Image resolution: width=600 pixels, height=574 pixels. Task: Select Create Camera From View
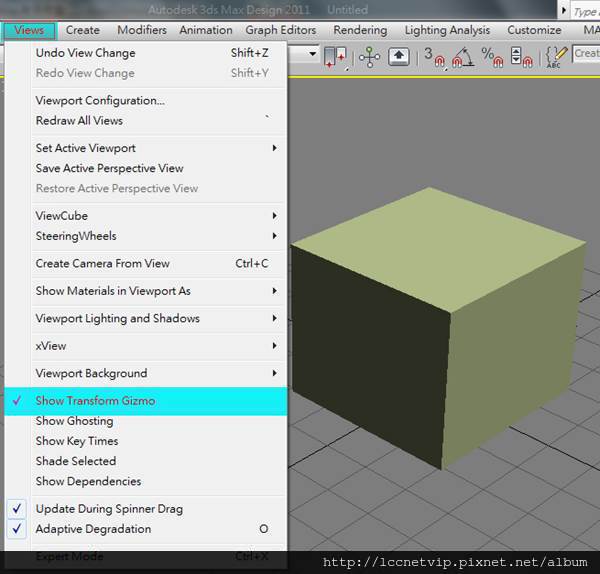103,264
